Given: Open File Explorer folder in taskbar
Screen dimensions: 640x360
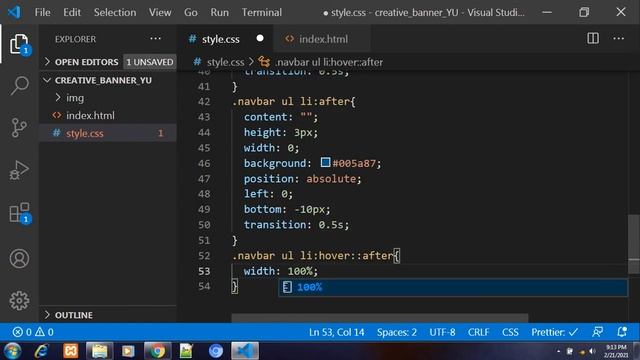Looking at the screenshot, I should tap(99, 351).
